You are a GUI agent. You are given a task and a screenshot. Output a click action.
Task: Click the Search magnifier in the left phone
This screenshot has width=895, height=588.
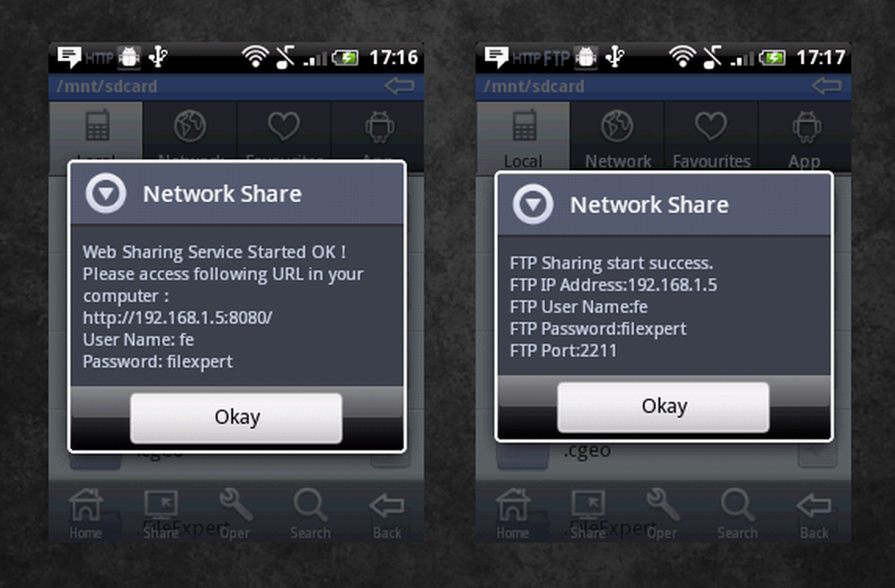(x=311, y=514)
